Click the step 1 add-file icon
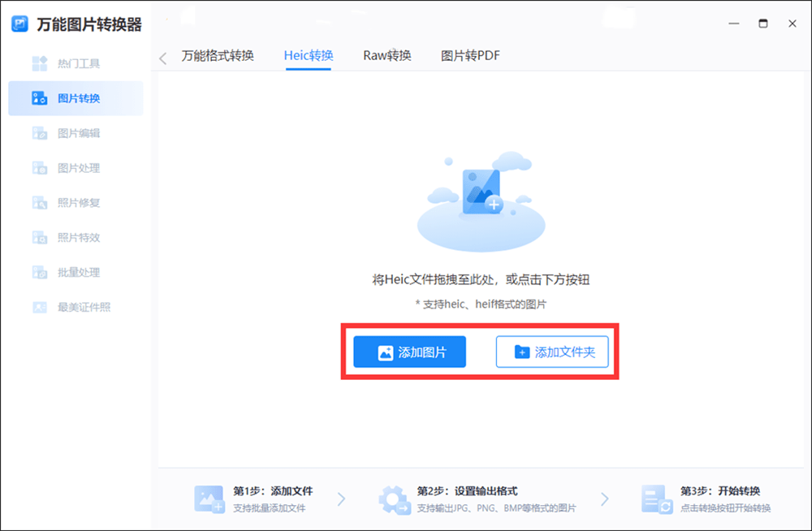812x531 pixels. pyautogui.click(x=209, y=499)
